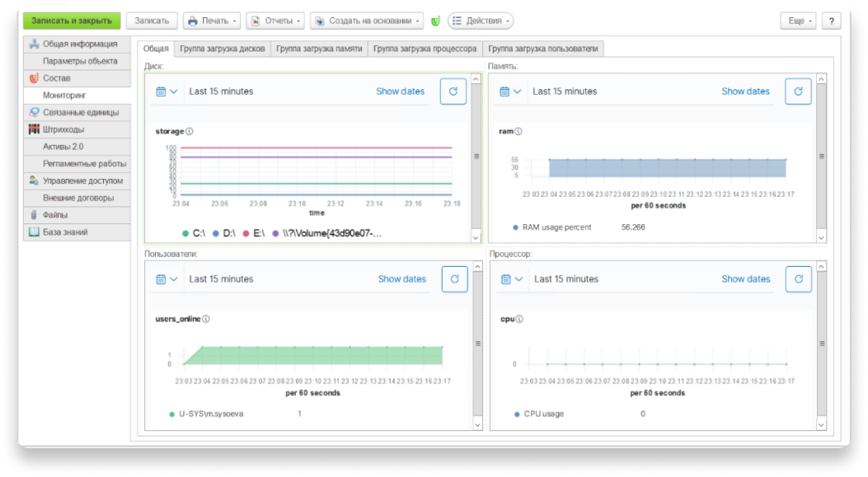Open the help question mark button
The width and height of the screenshot is (868, 477).
831,21
